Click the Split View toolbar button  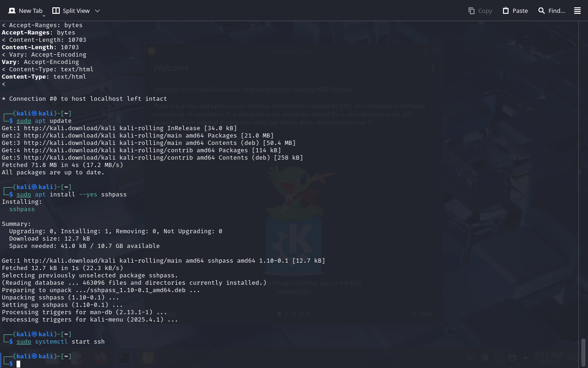(x=71, y=11)
